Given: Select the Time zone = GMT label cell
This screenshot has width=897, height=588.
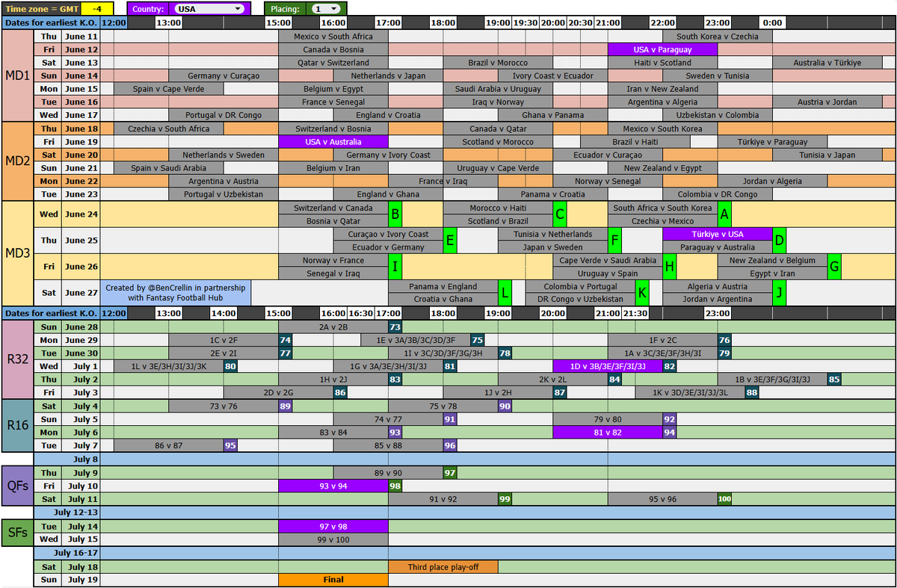Looking at the screenshot, I should [40, 9].
